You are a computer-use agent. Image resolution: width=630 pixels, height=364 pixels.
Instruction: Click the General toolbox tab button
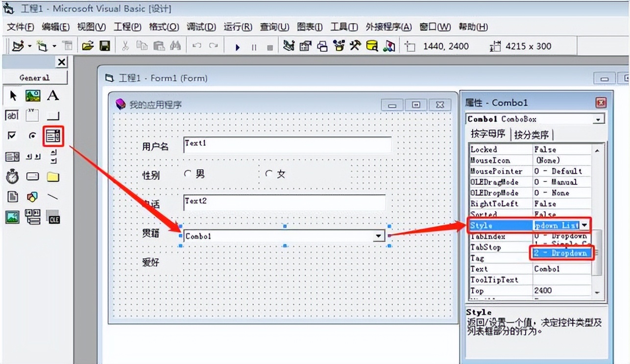[x=34, y=78]
